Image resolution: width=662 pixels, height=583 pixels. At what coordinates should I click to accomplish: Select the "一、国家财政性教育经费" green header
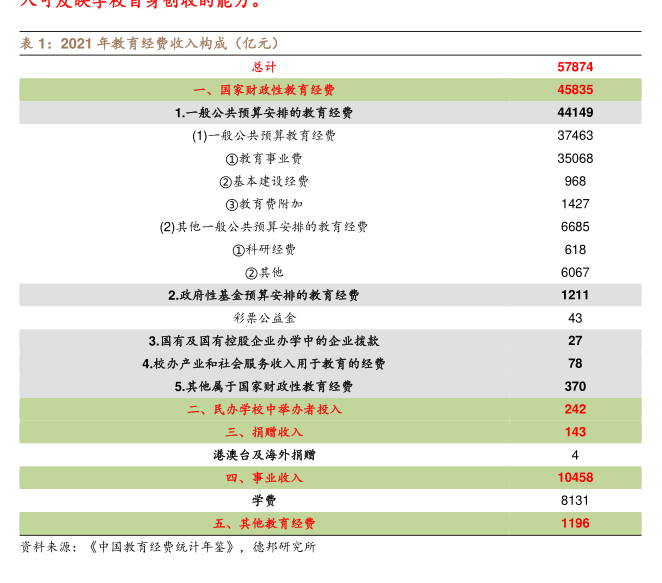[x=264, y=90]
